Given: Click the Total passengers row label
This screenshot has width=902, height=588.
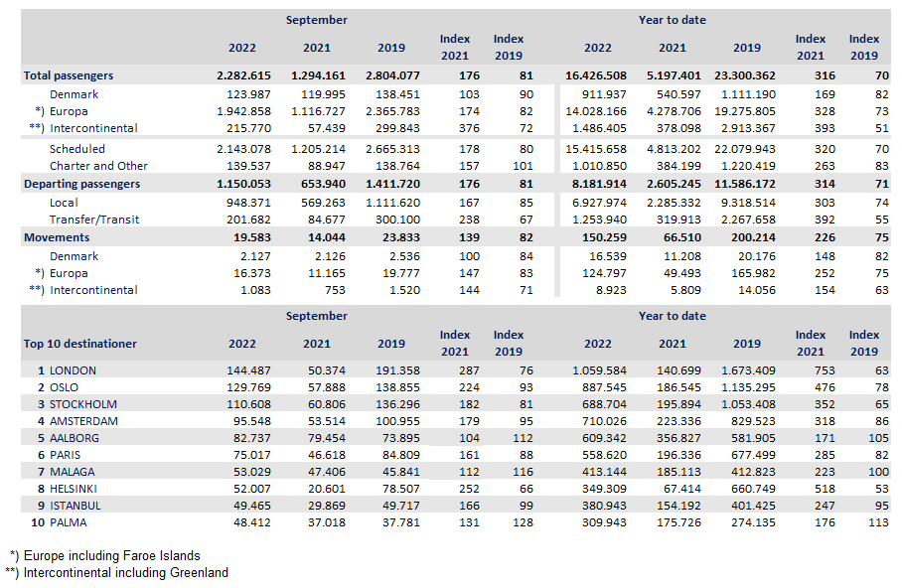Looking at the screenshot, I should tap(69, 75).
